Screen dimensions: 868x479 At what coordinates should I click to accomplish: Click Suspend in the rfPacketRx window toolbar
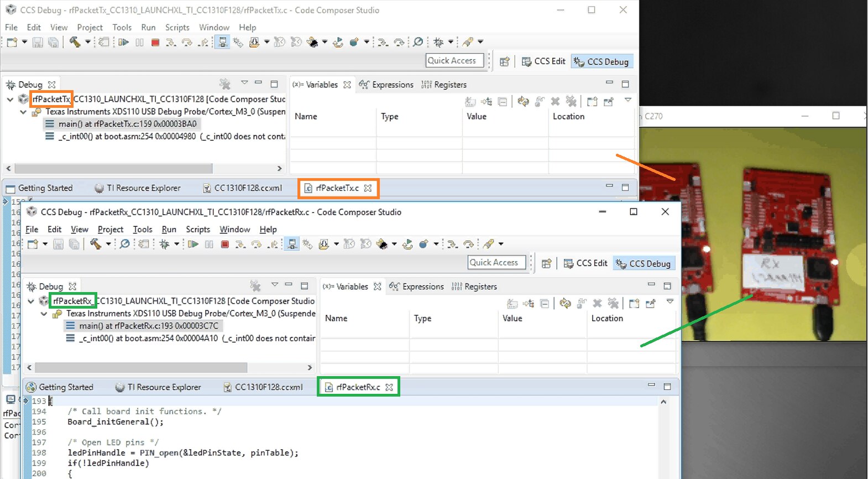coord(209,244)
